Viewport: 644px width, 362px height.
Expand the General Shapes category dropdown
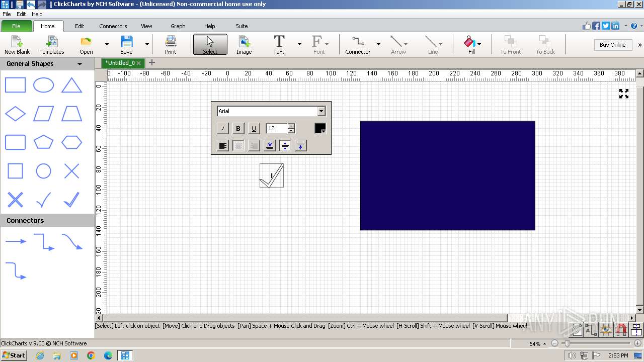pyautogui.click(x=79, y=64)
